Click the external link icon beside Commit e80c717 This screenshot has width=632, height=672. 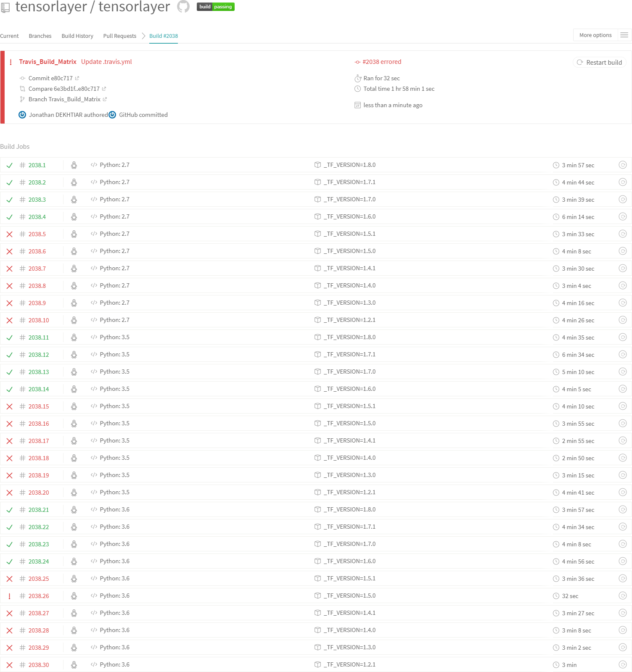click(x=77, y=78)
